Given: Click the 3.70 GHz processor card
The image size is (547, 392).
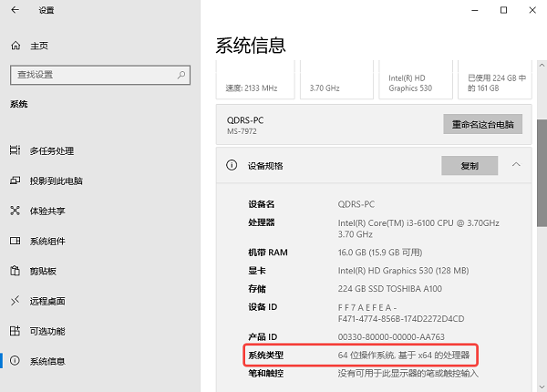Looking at the screenshot, I should click(x=336, y=79).
